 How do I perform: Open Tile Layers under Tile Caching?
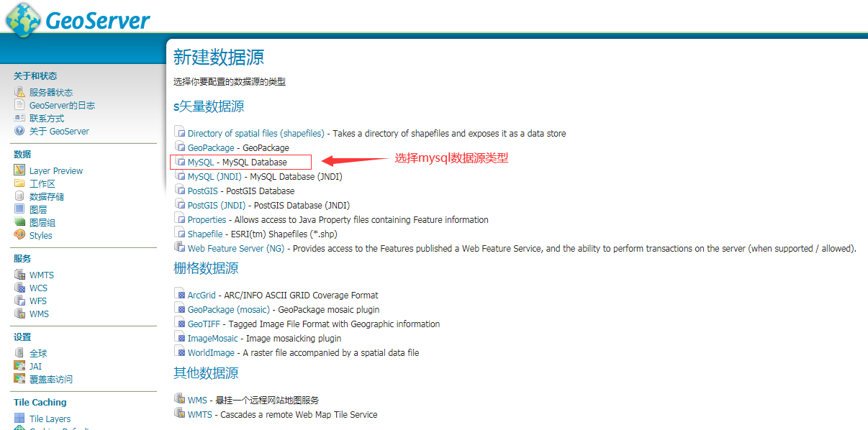coord(50,418)
